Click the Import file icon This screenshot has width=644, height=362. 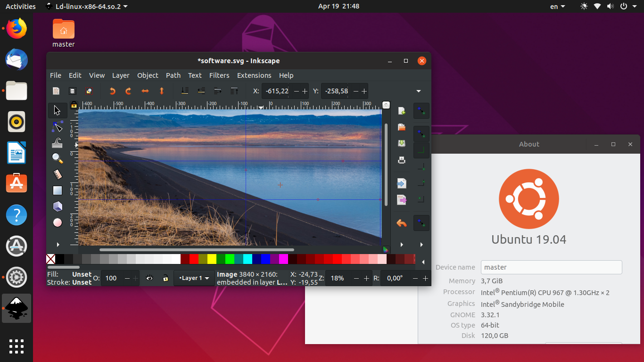(402, 183)
